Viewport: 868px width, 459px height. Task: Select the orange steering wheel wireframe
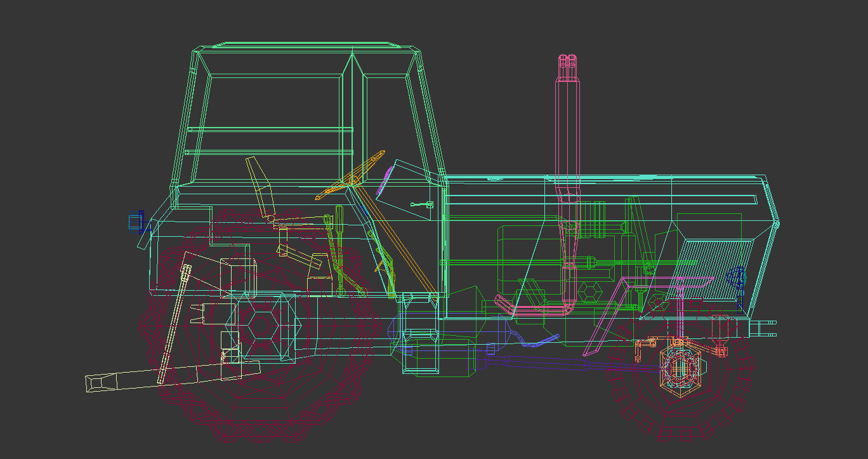point(351,175)
